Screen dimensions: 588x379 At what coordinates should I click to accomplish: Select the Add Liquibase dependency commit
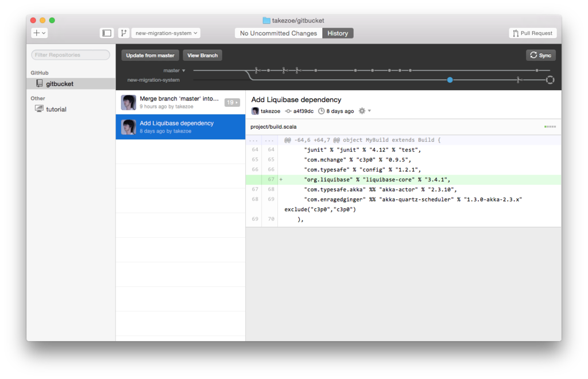180,127
